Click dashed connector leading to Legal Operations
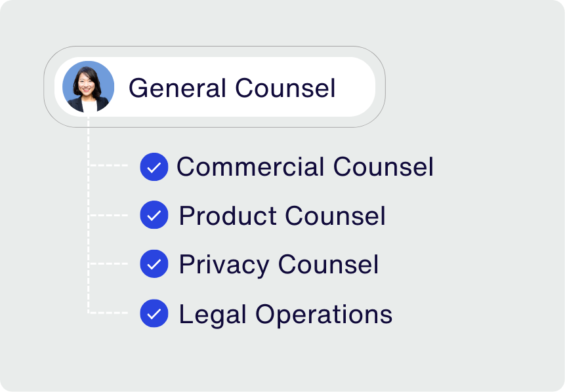Screen dimensions: 565x392 coord(108,313)
